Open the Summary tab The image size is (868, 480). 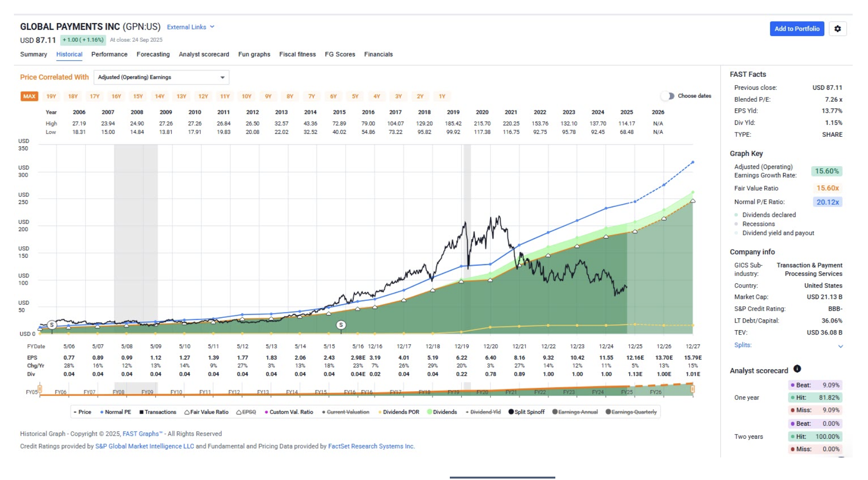coord(34,54)
